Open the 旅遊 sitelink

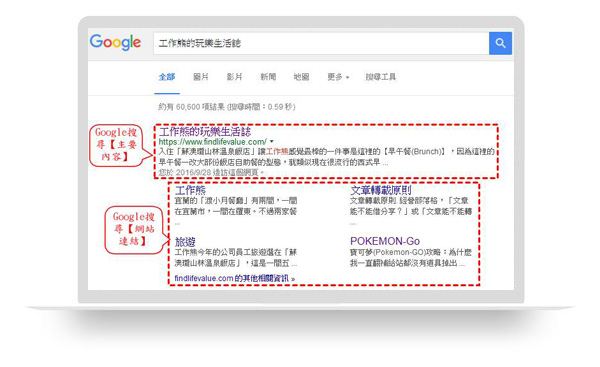pos(185,241)
